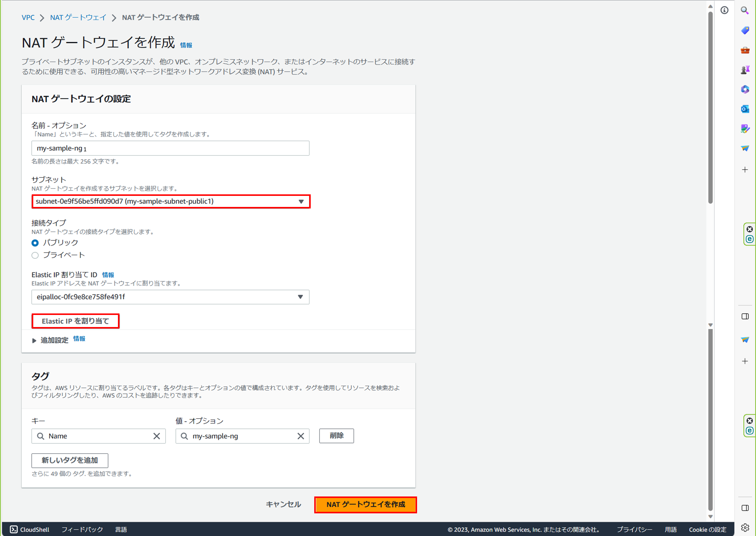The image size is (756, 536).
Task: Open the info panel circle icon
Action: [724, 10]
